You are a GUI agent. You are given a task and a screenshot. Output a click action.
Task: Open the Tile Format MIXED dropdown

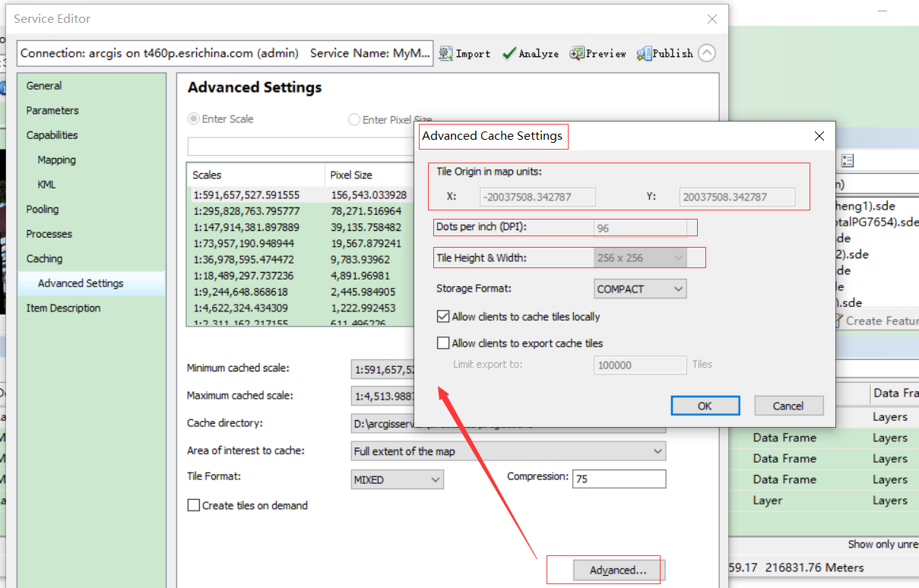pos(398,479)
